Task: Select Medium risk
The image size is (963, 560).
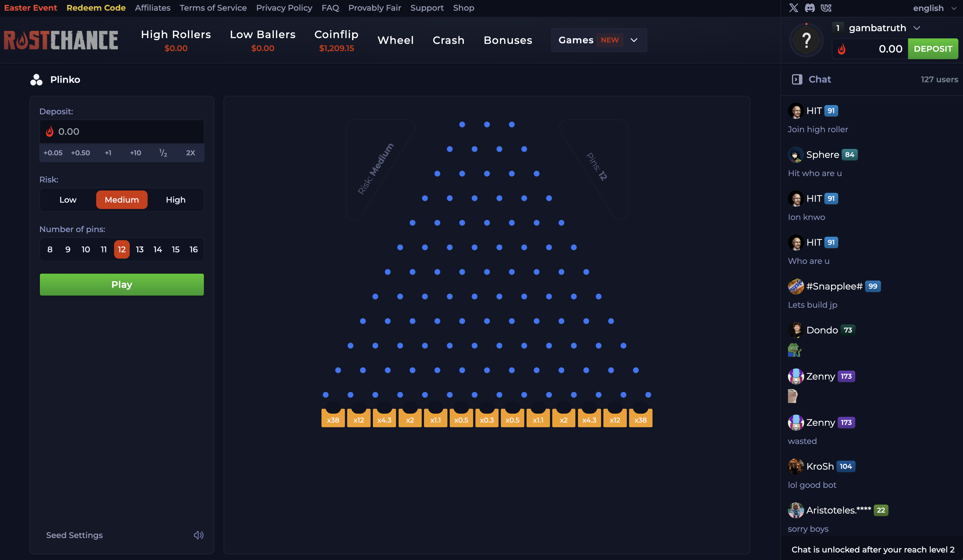Action: pos(122,200)
